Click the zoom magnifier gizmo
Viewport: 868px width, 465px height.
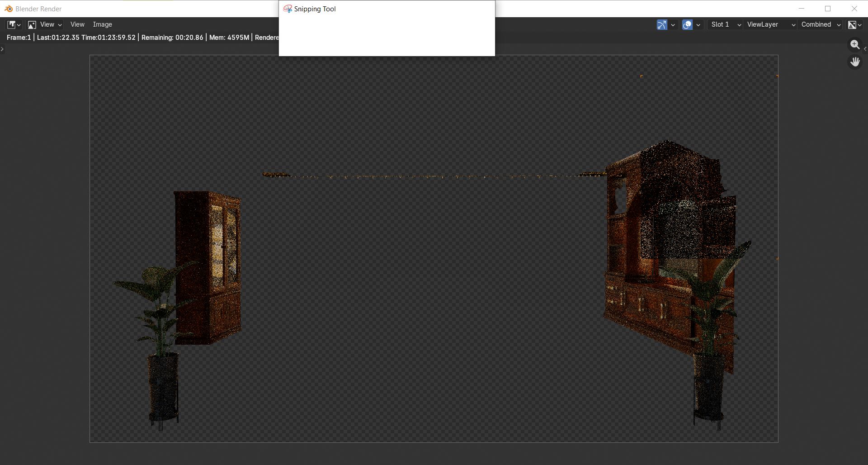pos(855,45)
